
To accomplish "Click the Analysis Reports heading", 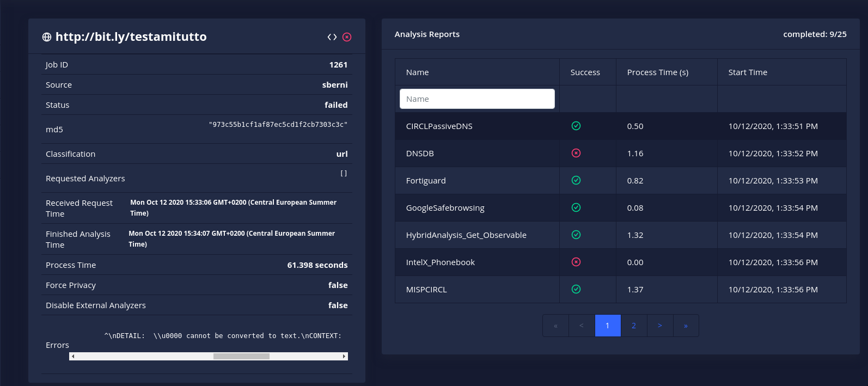I will pyautogui.click(x=427, y=34).
